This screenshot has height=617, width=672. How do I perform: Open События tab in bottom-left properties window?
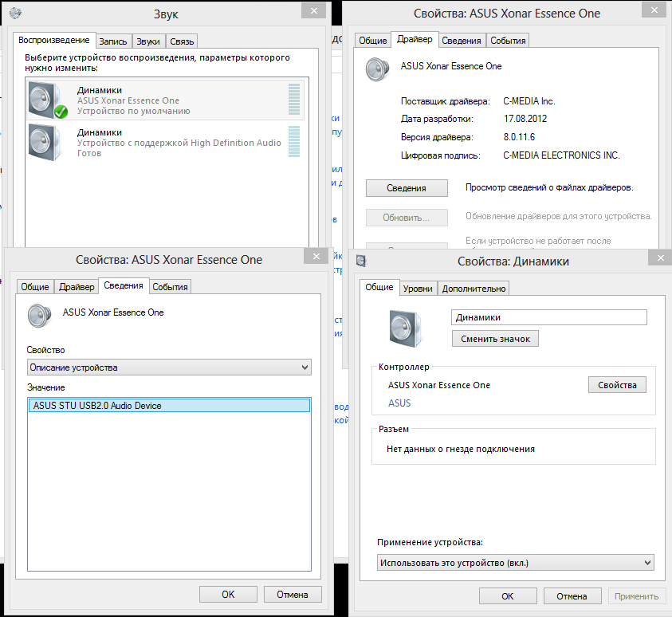pos(170,287)
